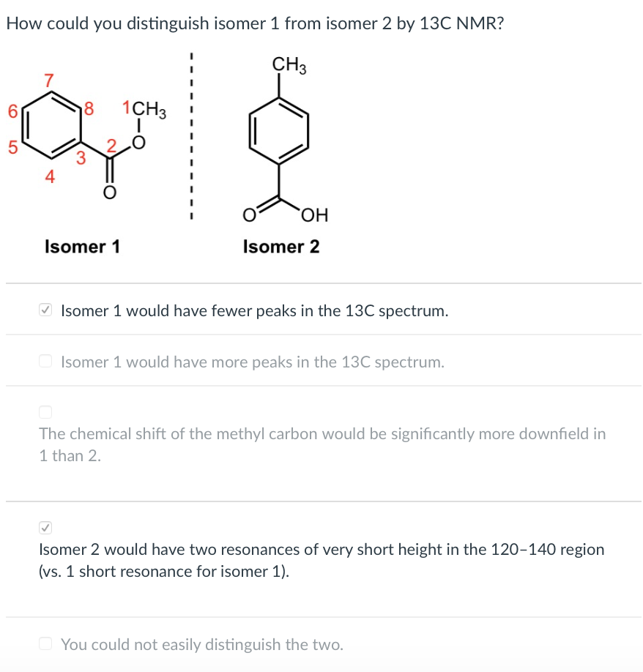Click the red number 7 on the benzene ring
Image resolution: width=643 pixels, height=672 pixels.
50,79
